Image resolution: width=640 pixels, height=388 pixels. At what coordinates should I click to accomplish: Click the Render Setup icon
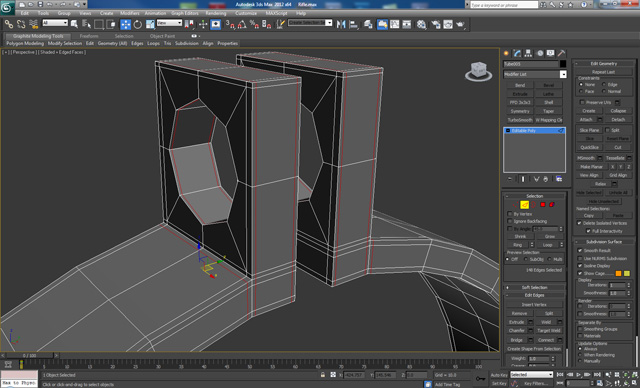436,24
